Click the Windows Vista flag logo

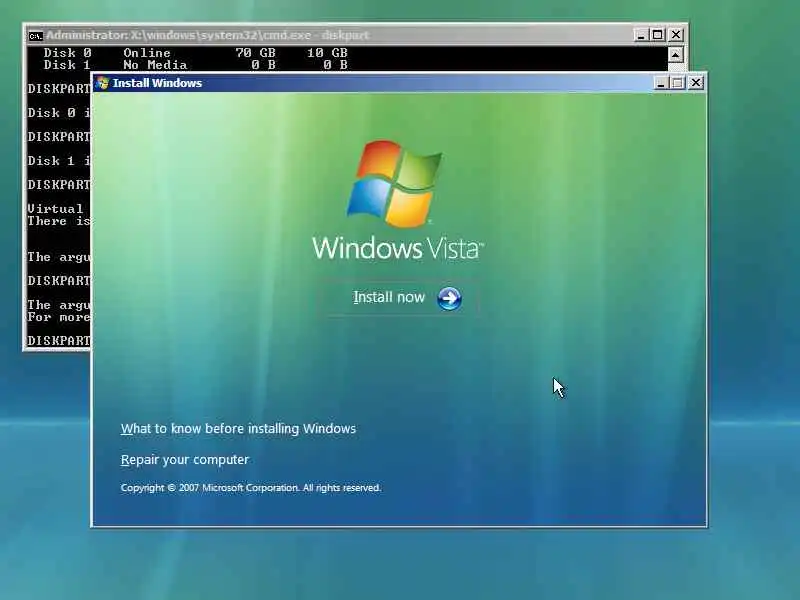coord(394,183)
